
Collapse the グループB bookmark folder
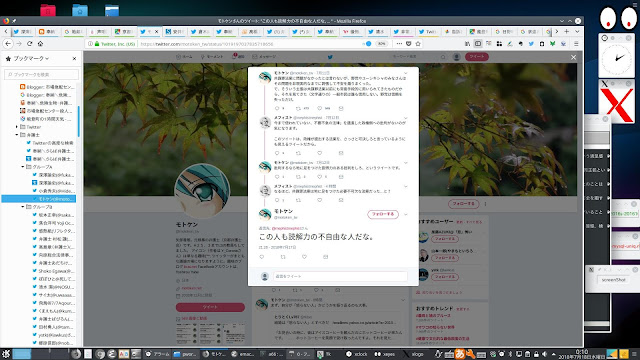pos(23,207)
